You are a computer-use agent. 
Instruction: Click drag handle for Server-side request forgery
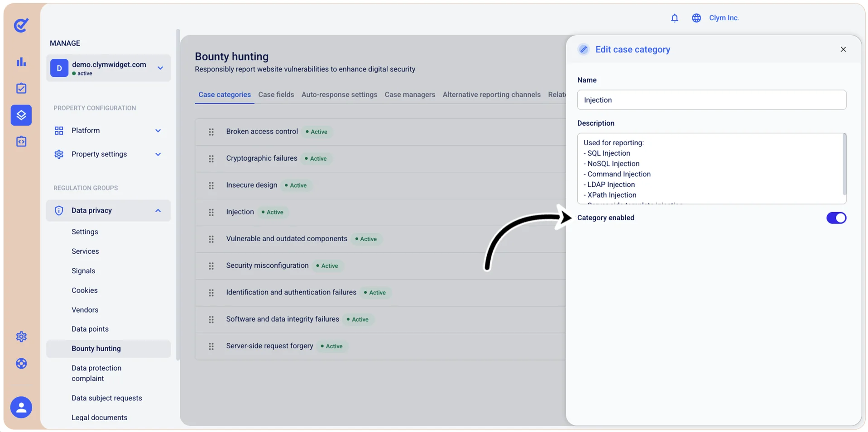pyautogui.click(x=211, y=347)
